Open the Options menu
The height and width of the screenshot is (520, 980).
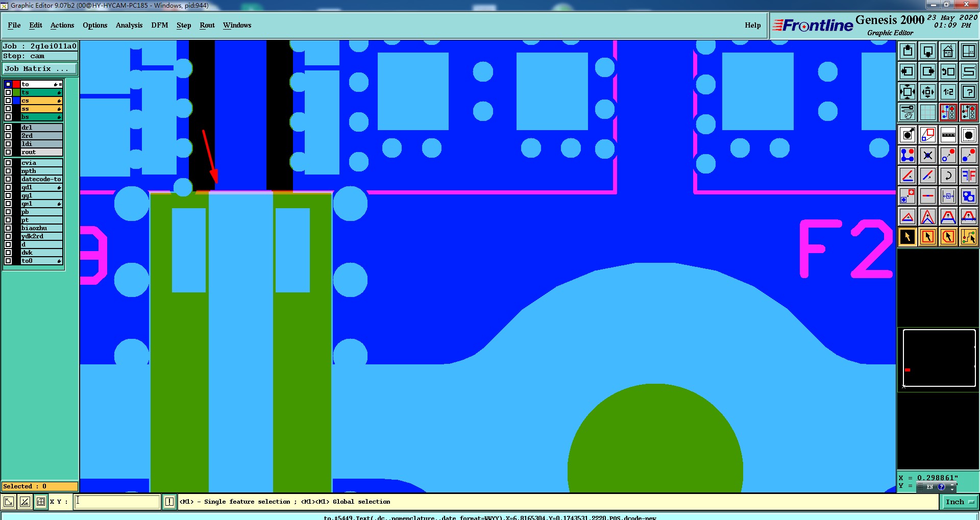[x=95, y=25]
